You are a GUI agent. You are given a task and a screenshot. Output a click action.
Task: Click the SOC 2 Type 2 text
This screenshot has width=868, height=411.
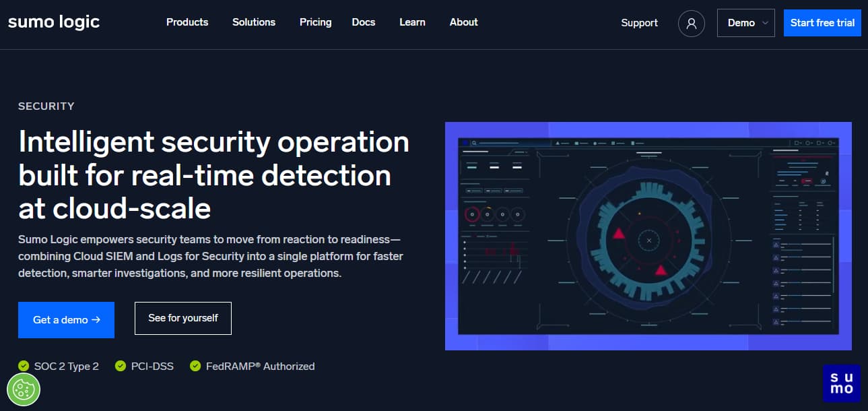(x=67, y=367)
